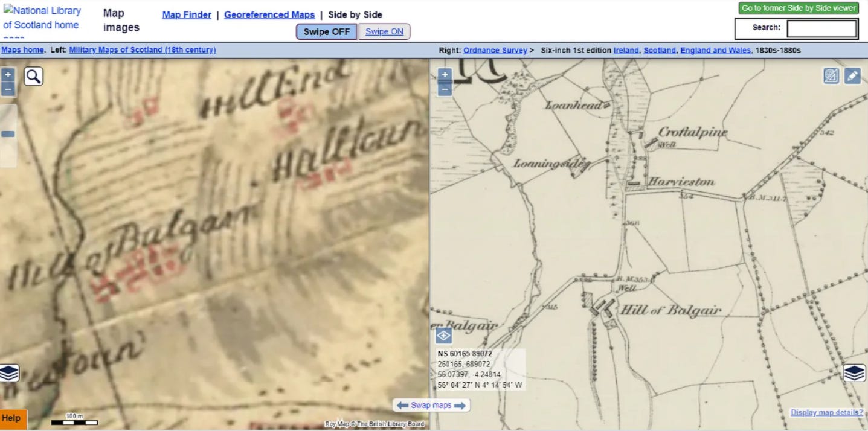Click Hill of Balgair label on the right map

[671, 310]
